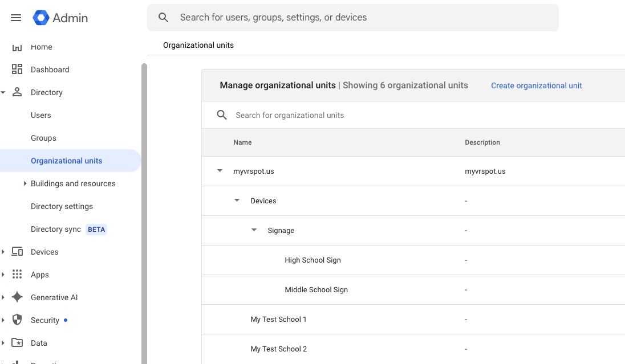Click the Dashboard grid icon
The width and height of the screenshot is (625, 364).
click(x=17, y=69)
